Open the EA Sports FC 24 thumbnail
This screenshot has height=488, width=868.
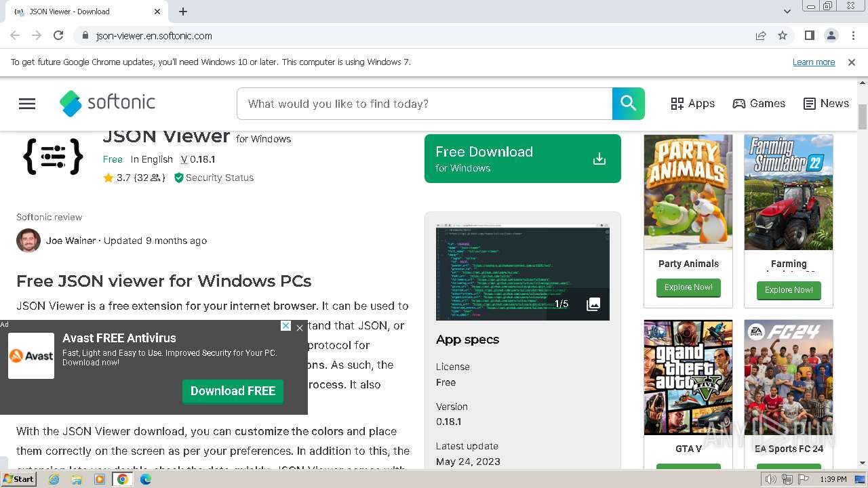789,378
